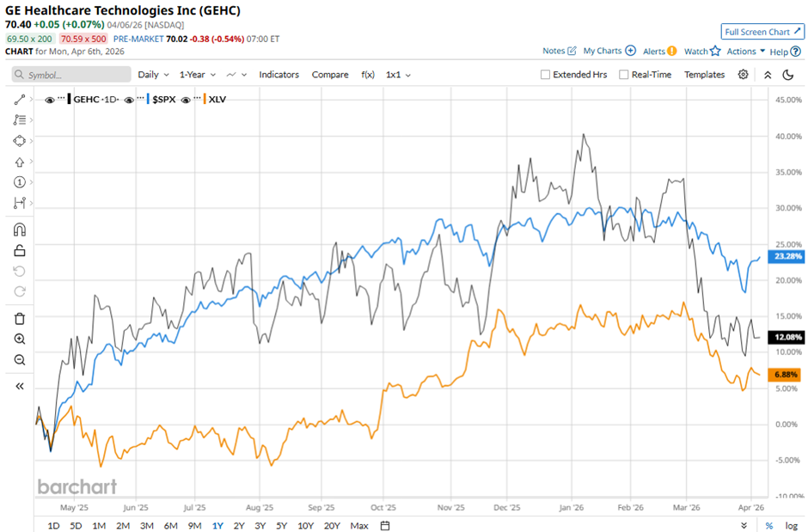
Task: Toggle percent scale mode
Action: click(768, 525)
